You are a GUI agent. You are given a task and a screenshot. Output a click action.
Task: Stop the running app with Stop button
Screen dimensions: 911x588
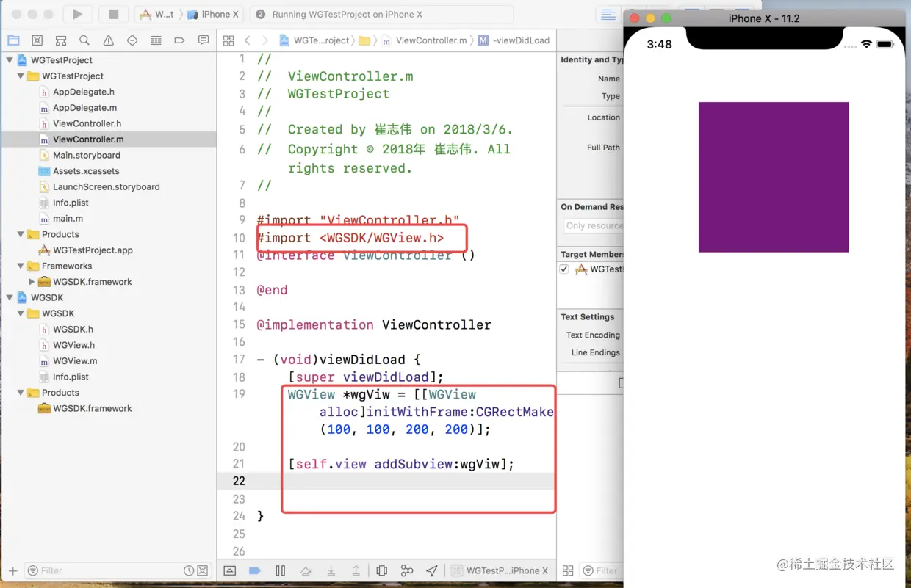113,14
